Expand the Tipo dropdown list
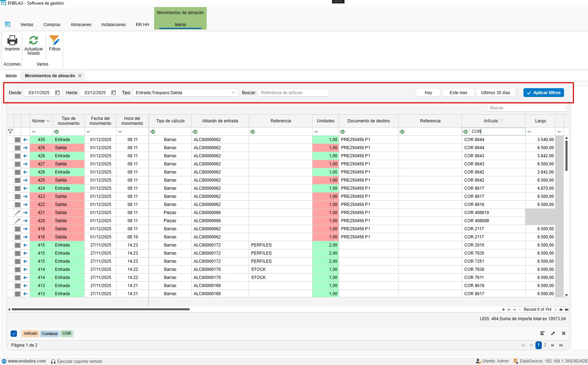This screenshot has height=365, width=588. (233, 93)
